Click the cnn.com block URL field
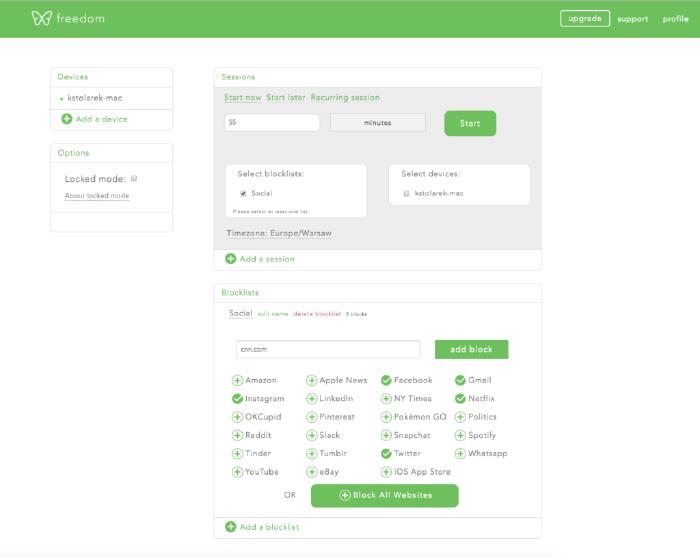The image size is (700, 558). click(328, 350)
